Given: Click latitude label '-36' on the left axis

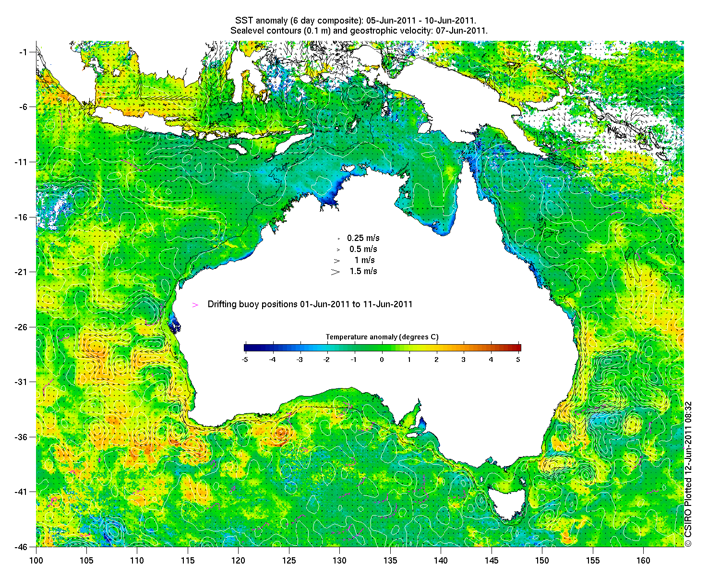Looking at the screenshot, I should click(x=21, y=437).
